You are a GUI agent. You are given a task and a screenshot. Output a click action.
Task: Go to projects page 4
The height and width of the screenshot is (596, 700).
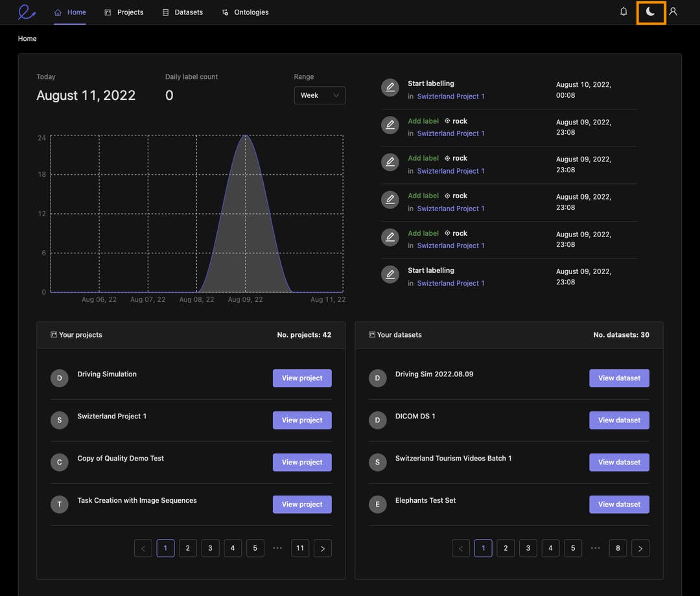coord(233,548)
